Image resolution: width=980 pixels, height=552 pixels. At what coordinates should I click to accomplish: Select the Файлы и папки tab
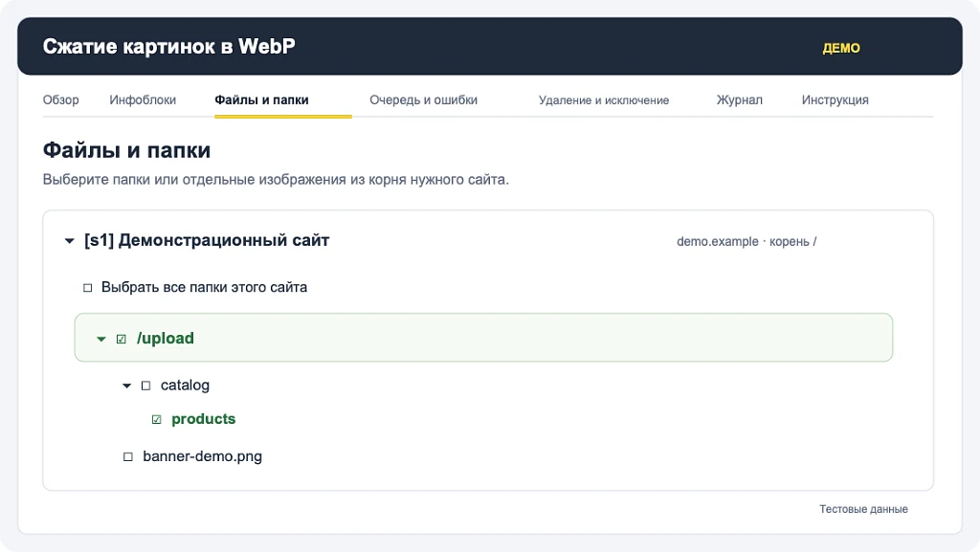(x=261, y=99)
